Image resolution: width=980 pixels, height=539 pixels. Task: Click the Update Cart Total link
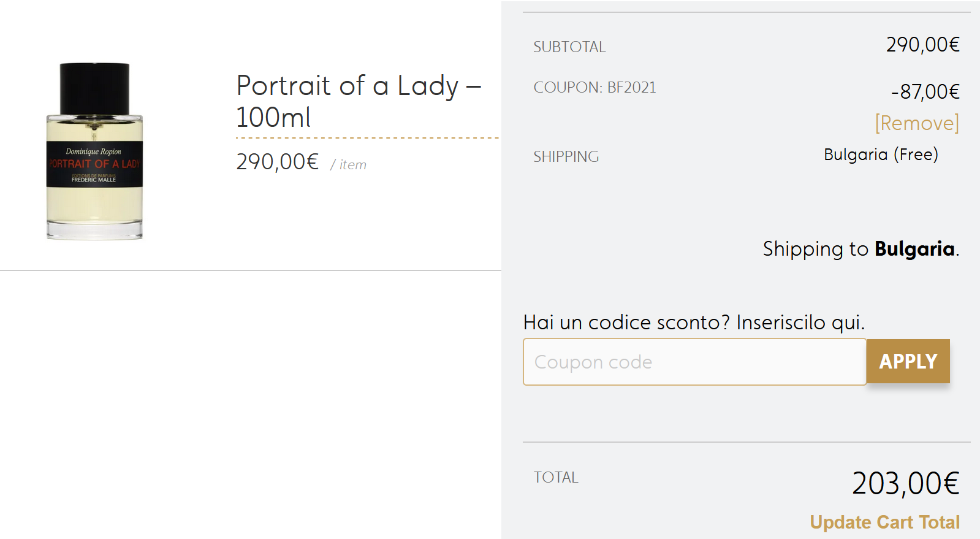click(x=884, y=522)
